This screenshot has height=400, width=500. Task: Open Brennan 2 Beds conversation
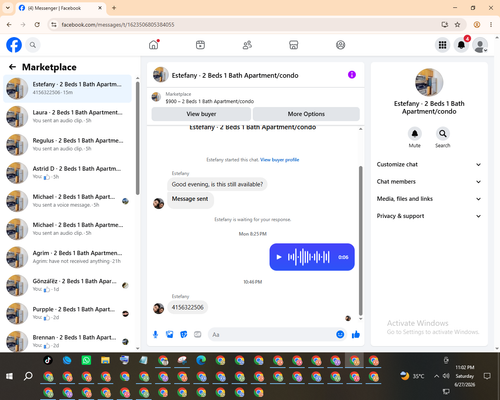(67, 341)
